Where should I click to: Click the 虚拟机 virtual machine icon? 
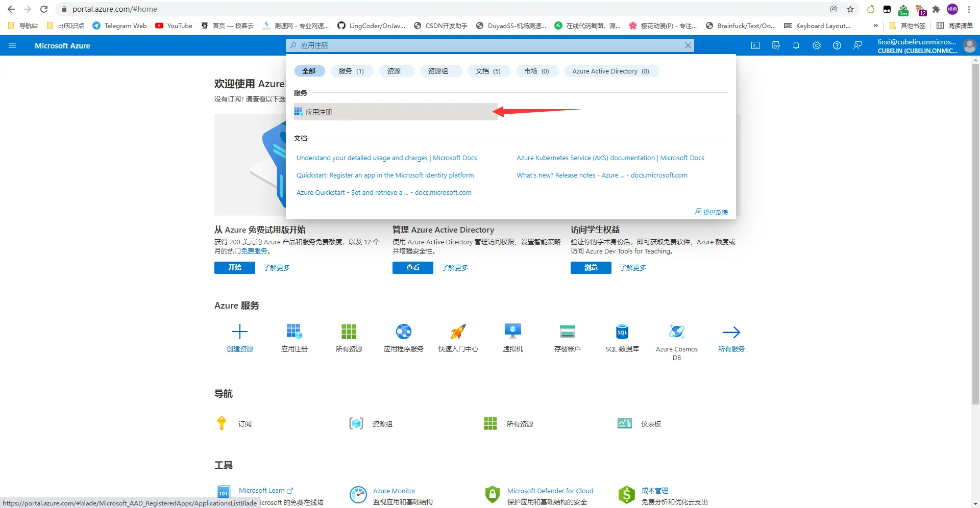click(512, 332)
